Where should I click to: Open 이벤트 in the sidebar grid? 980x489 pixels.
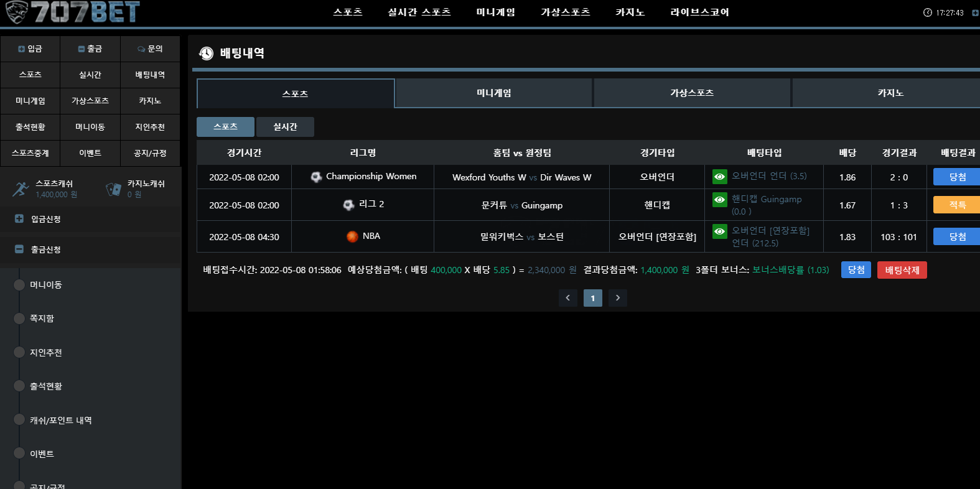click(x=90, y=153)
